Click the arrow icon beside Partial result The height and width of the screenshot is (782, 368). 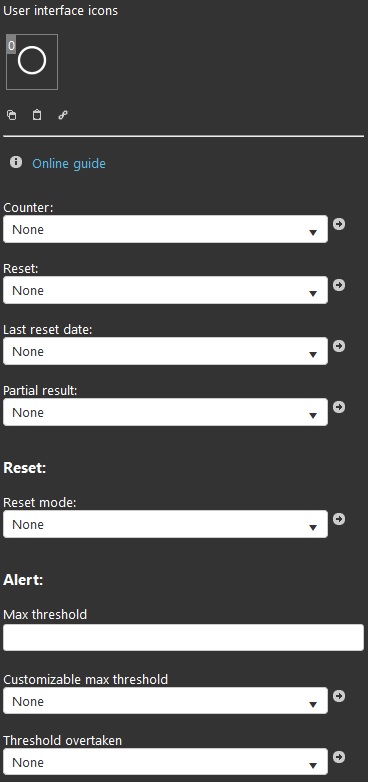[x=339, y=407]
